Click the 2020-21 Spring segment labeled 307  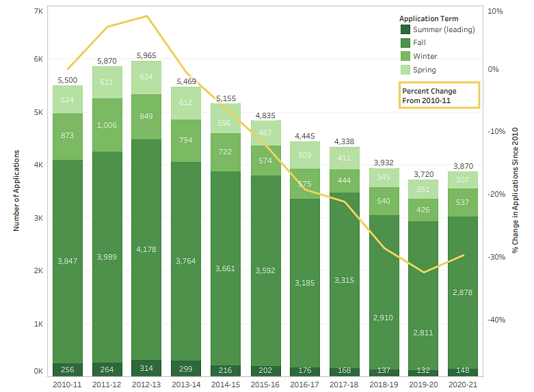464,180
